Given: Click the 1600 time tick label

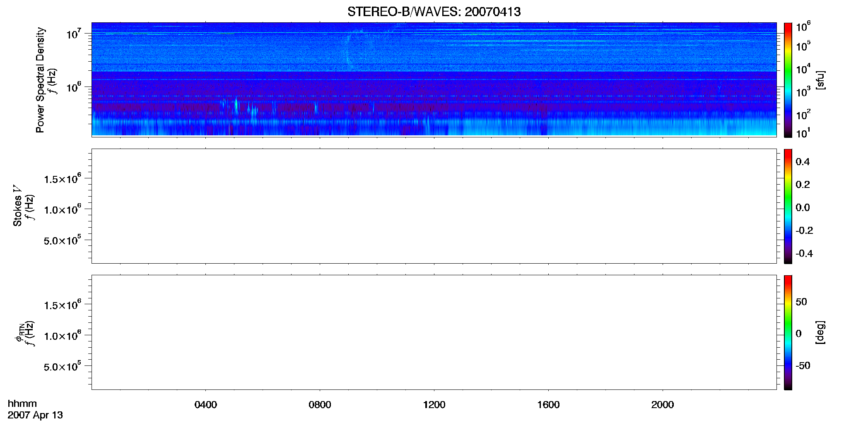Looking at the screenshot, I should click(x=548, y=405).
